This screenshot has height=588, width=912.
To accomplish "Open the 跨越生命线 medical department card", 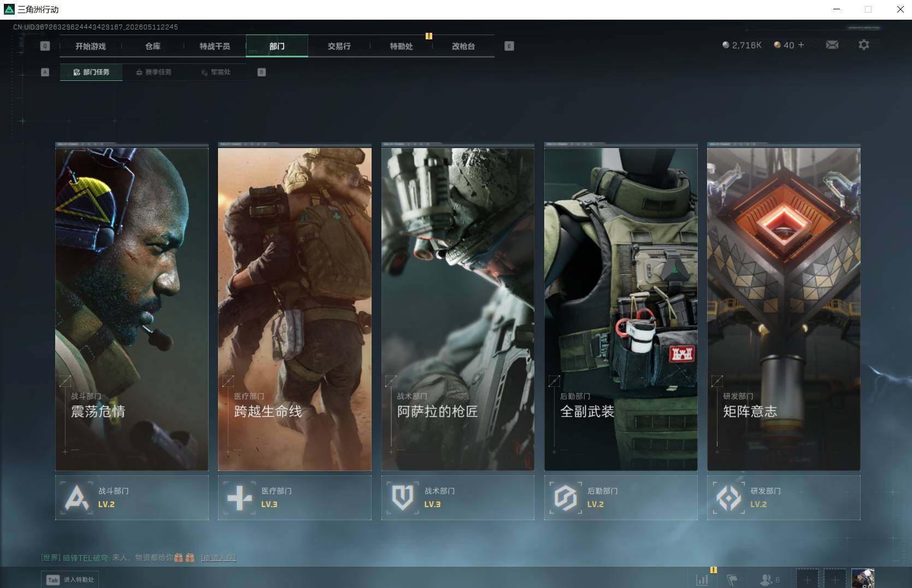I will (x=295, y=309).
